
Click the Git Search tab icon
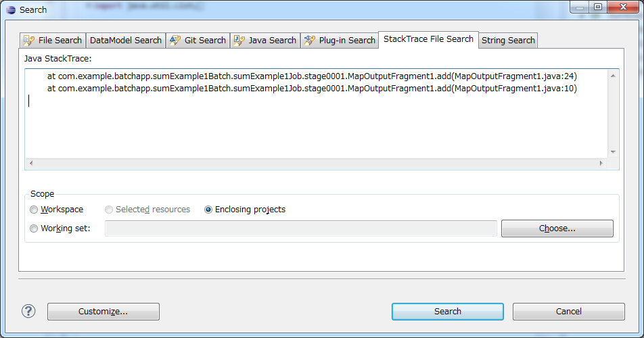174,41
